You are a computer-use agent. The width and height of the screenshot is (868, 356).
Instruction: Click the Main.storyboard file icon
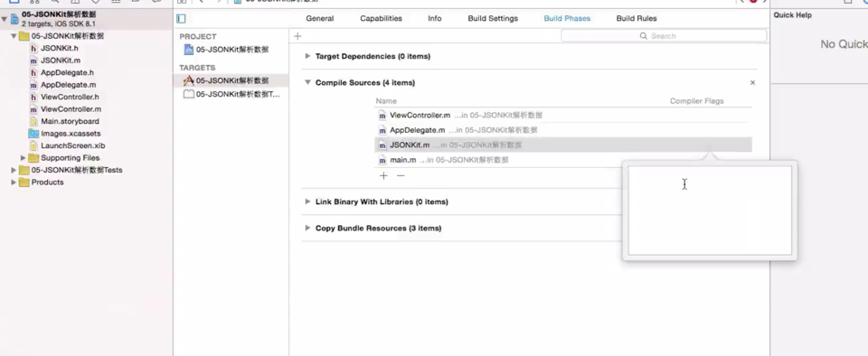pos(33,122)
